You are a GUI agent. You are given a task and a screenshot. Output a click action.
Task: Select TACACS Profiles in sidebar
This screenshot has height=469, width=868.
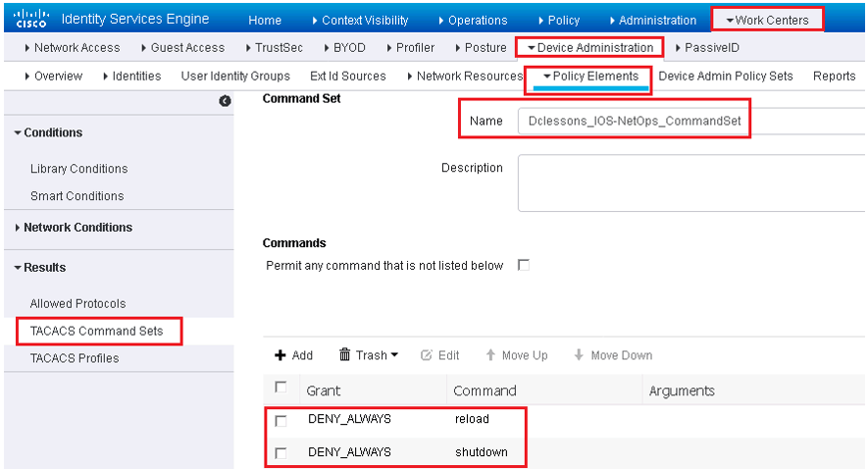[75, 358]
